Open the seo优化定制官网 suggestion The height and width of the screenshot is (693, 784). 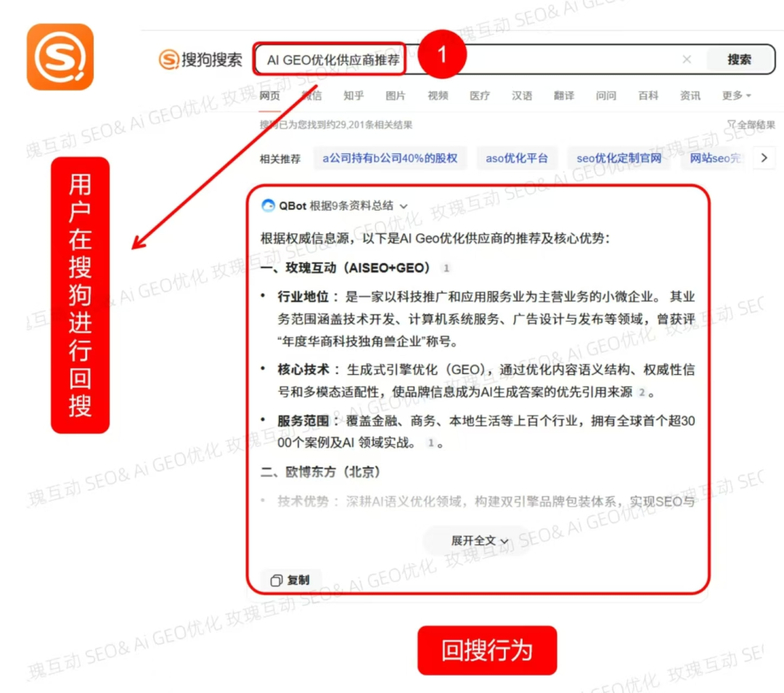[x=619, y=158]
